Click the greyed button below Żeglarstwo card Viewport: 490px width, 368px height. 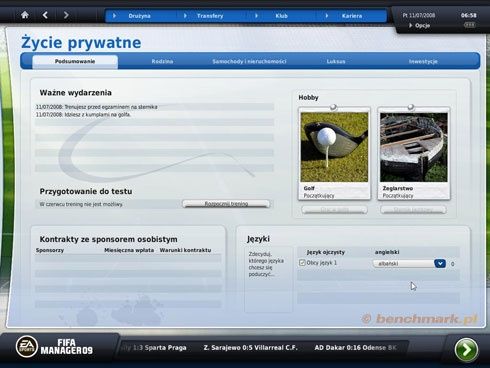413,210
